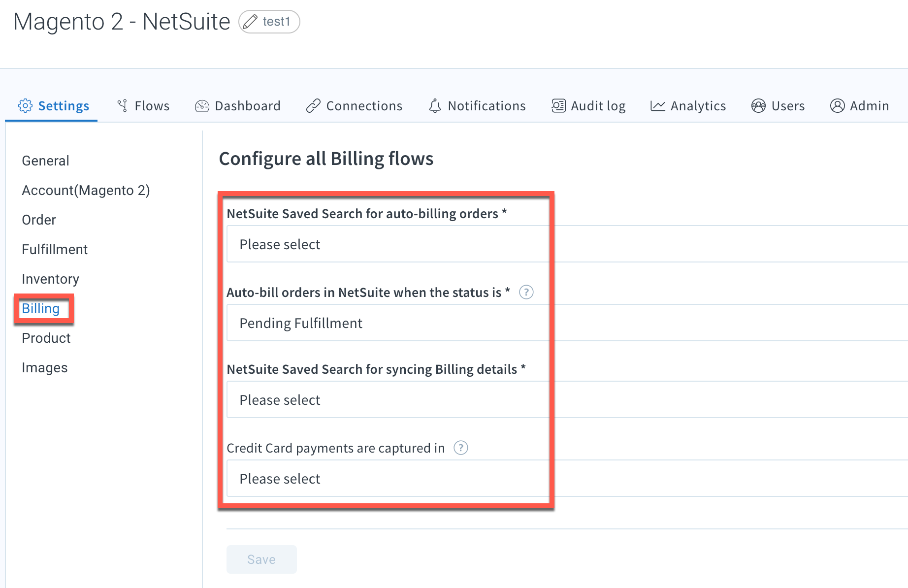Switch to the Notifications tab
This screenshot has height=588, width=908.
tap(477, 106)
